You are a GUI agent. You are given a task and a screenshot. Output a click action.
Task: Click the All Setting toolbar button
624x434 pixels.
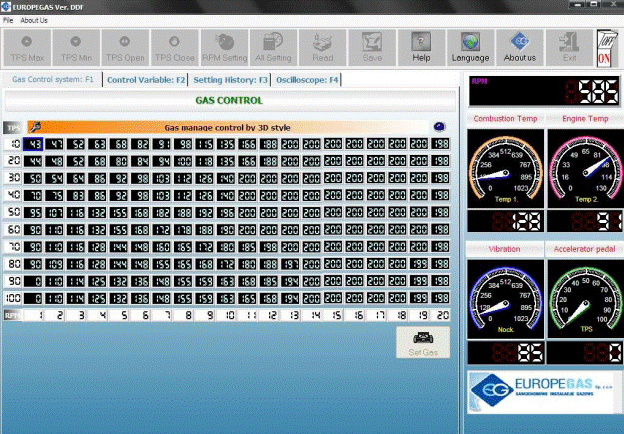273,46
